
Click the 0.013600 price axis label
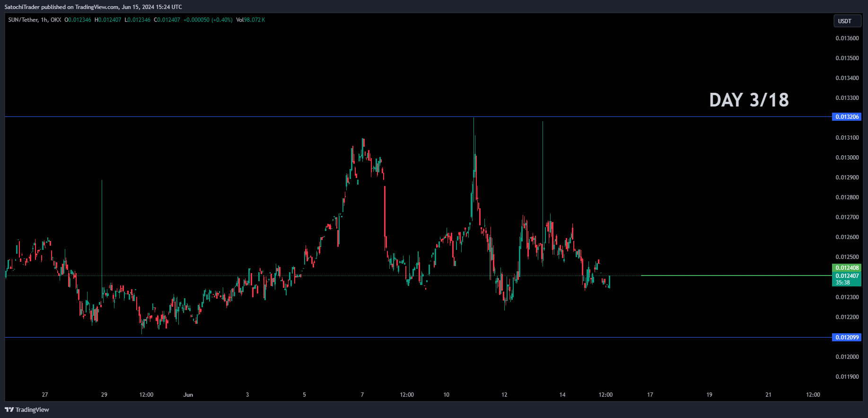pos(847,38)
